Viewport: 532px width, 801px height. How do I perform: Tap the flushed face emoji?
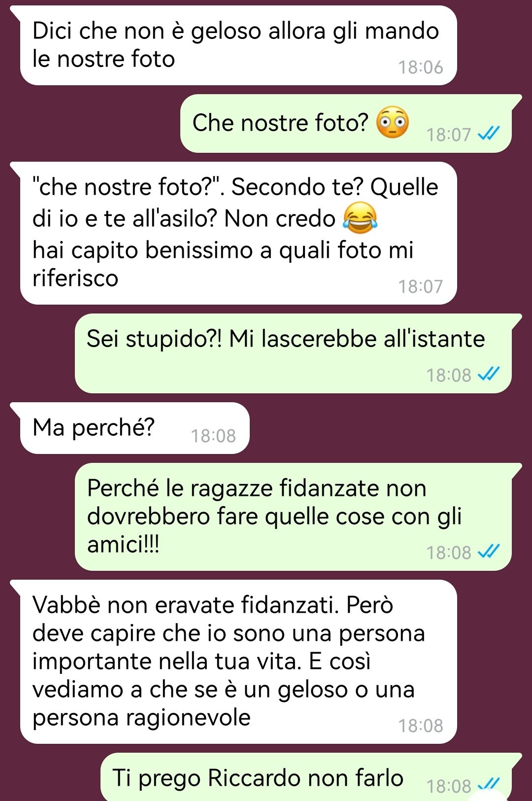point(393,122)
